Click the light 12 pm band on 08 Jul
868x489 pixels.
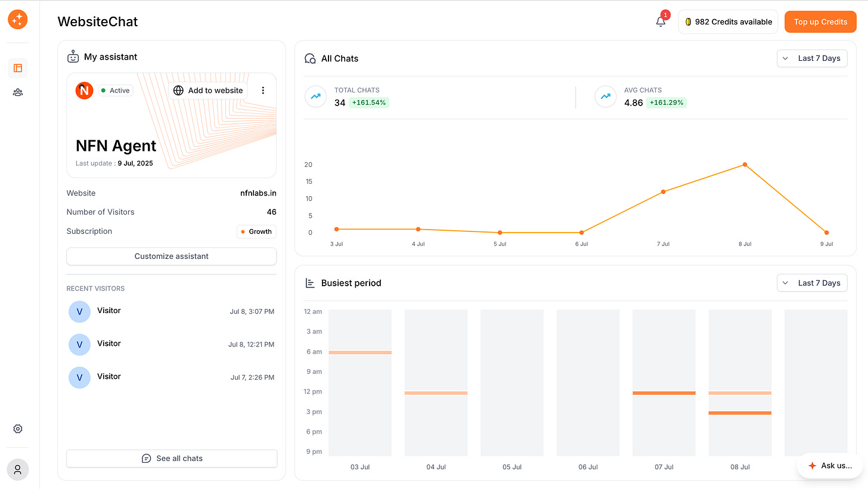pyautogui.click(x=740, y=393)
